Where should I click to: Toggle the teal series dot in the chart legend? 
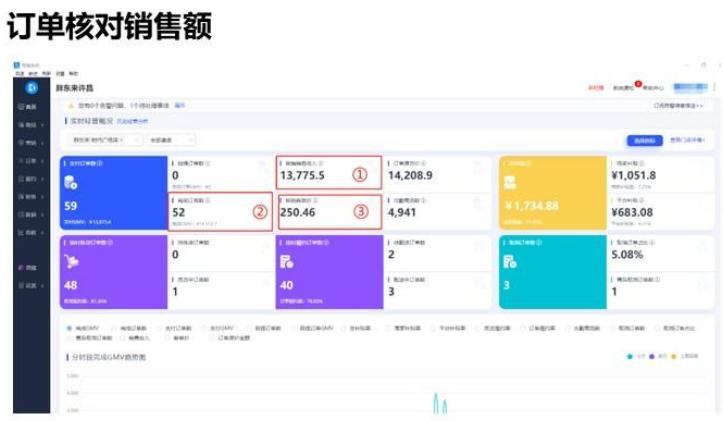coord(630,356)
